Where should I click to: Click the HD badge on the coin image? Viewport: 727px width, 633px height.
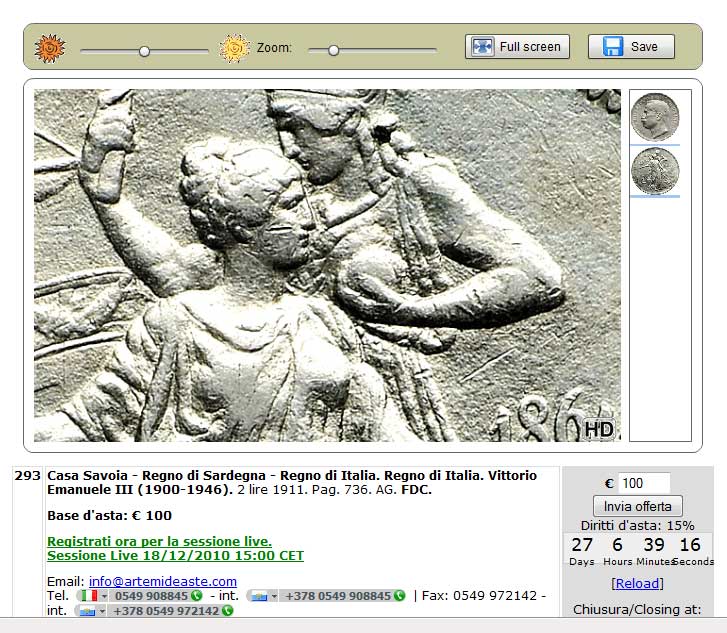click(599, 429)
